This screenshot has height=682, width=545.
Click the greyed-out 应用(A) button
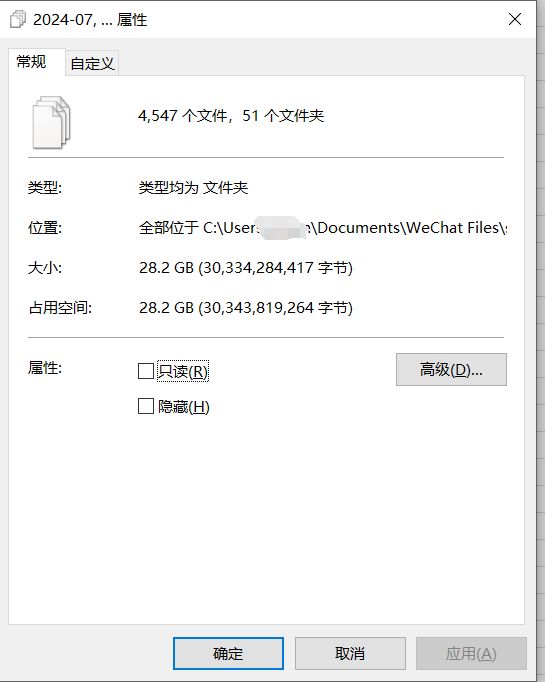[x=471, y=653]
